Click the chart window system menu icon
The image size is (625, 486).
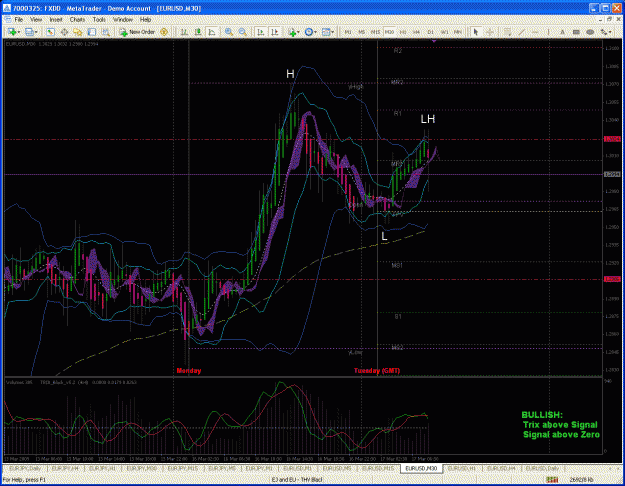(x=7, y=19)
